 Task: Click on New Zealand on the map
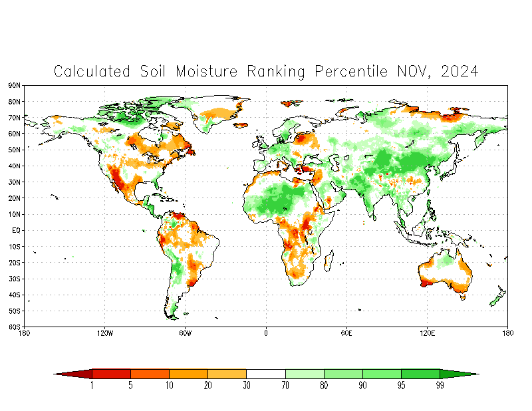click(498, 297)
